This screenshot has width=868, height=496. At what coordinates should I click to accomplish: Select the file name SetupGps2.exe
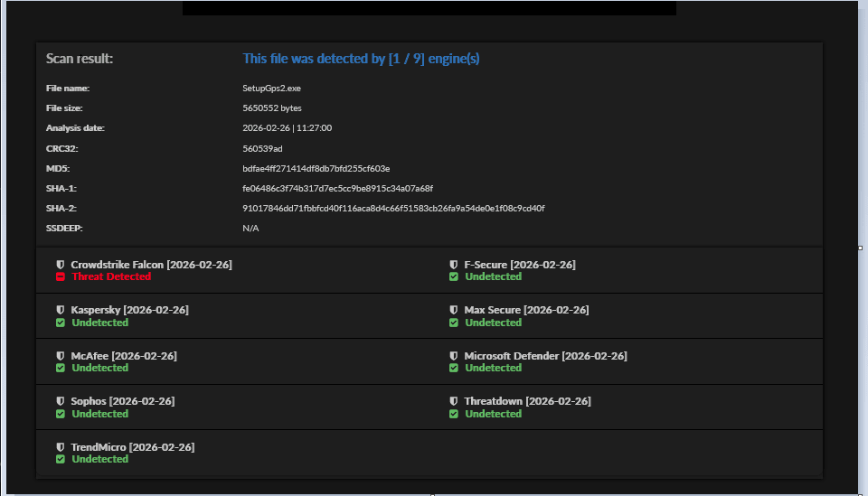[272, 88]
